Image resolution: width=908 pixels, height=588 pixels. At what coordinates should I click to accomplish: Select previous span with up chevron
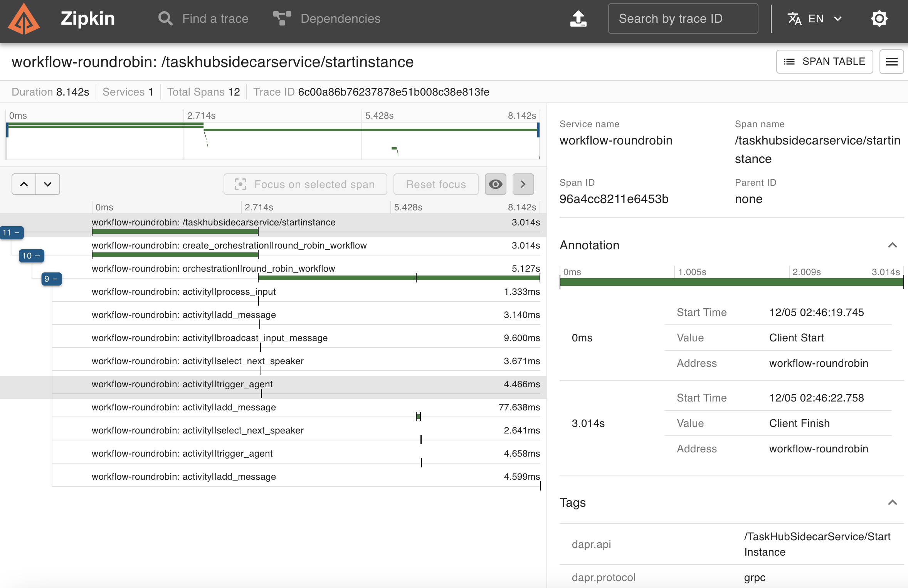coord(24,184)
